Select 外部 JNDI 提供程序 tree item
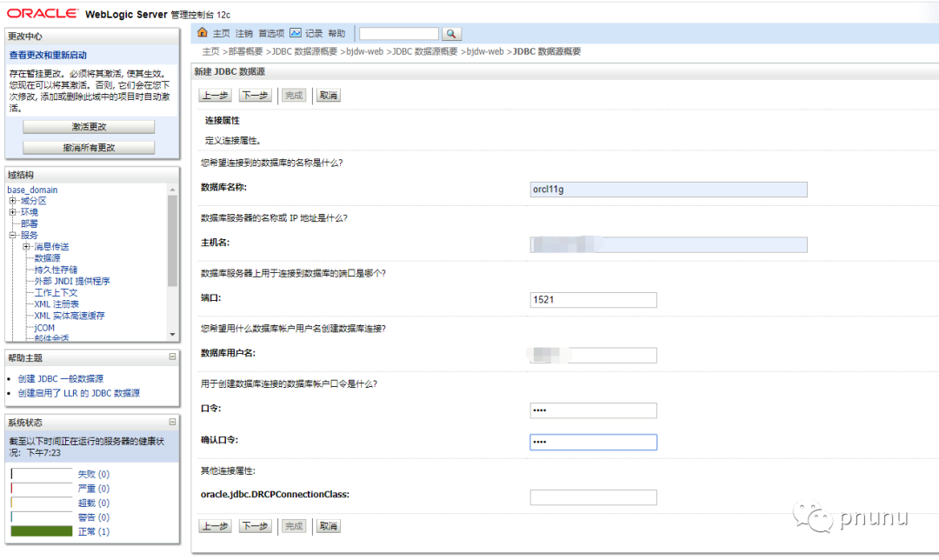 click(x=72, y=281)
